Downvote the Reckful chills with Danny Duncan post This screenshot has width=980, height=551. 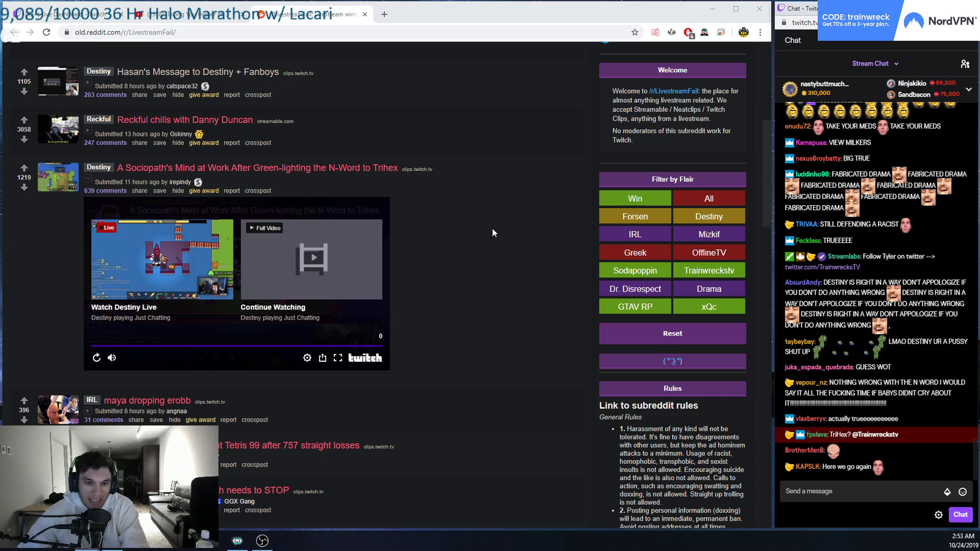tap(24, 139)
